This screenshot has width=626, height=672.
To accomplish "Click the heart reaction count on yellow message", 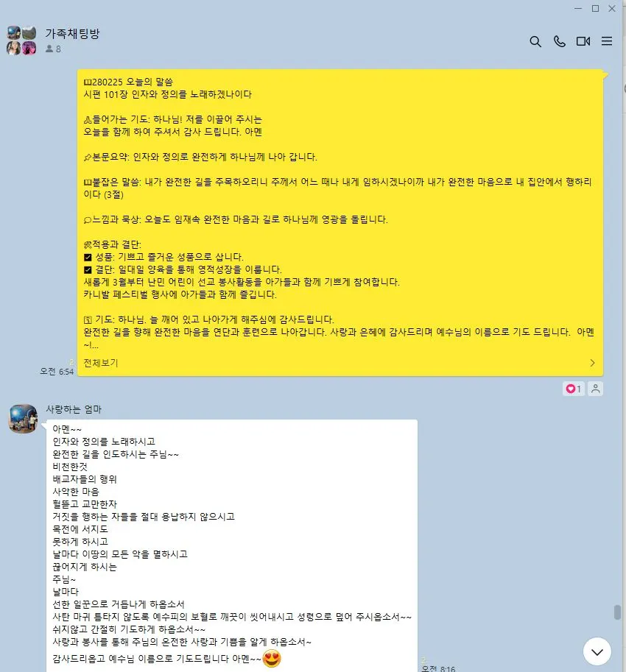I will tap(573, 389).
